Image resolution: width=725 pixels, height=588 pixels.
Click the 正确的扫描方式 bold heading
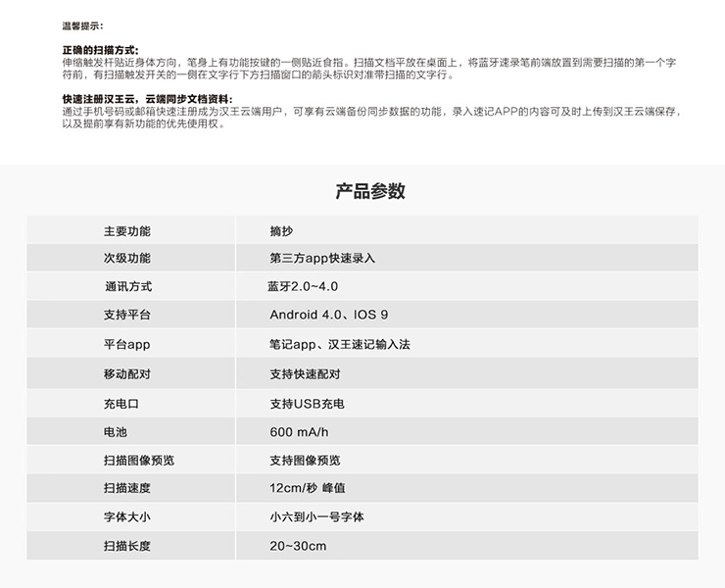coord(100,50)
